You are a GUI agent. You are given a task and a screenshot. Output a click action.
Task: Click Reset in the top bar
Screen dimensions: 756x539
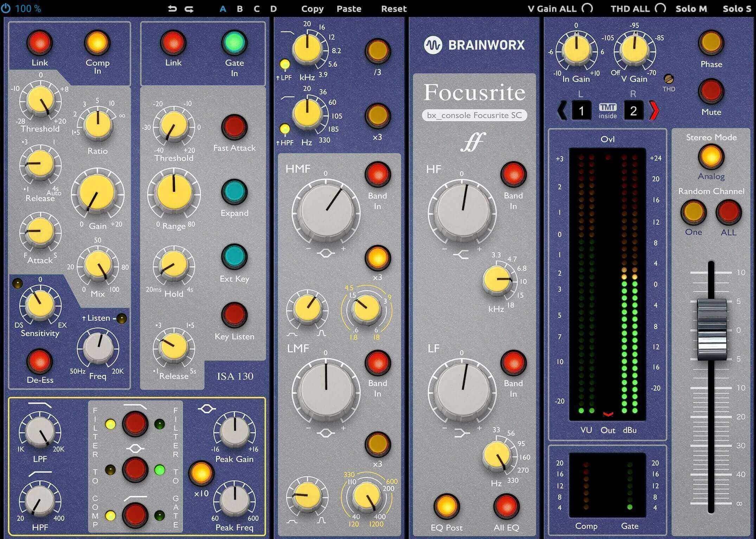[394, 9]
